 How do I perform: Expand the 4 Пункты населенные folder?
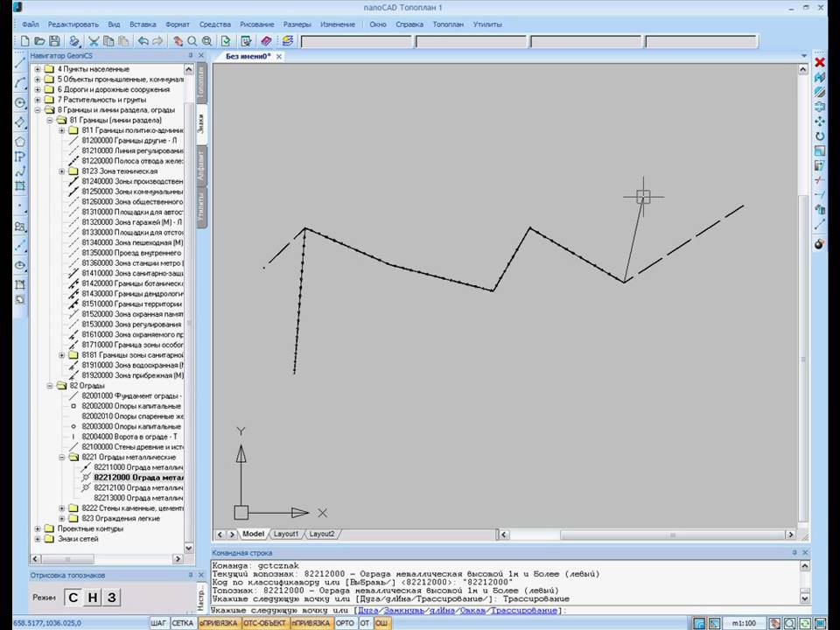coord(38,69)
